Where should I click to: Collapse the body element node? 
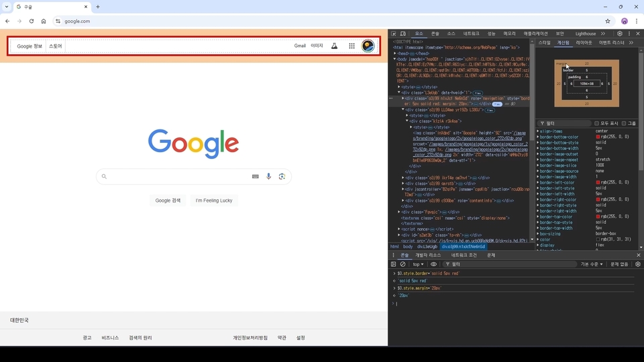[395, 59]
